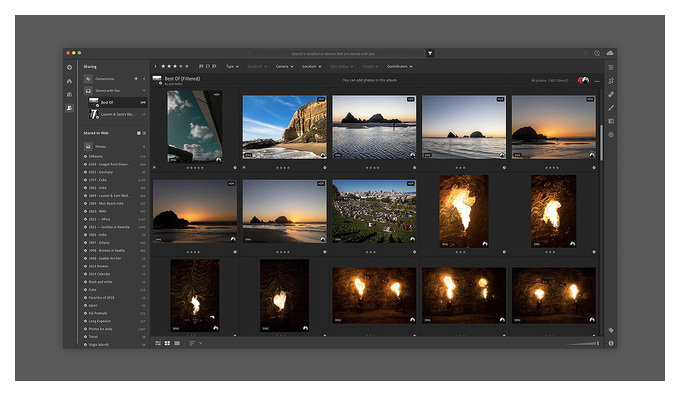Select the sandstone cliff beach photo
This screenshot has width=680, height=396.
284,127
